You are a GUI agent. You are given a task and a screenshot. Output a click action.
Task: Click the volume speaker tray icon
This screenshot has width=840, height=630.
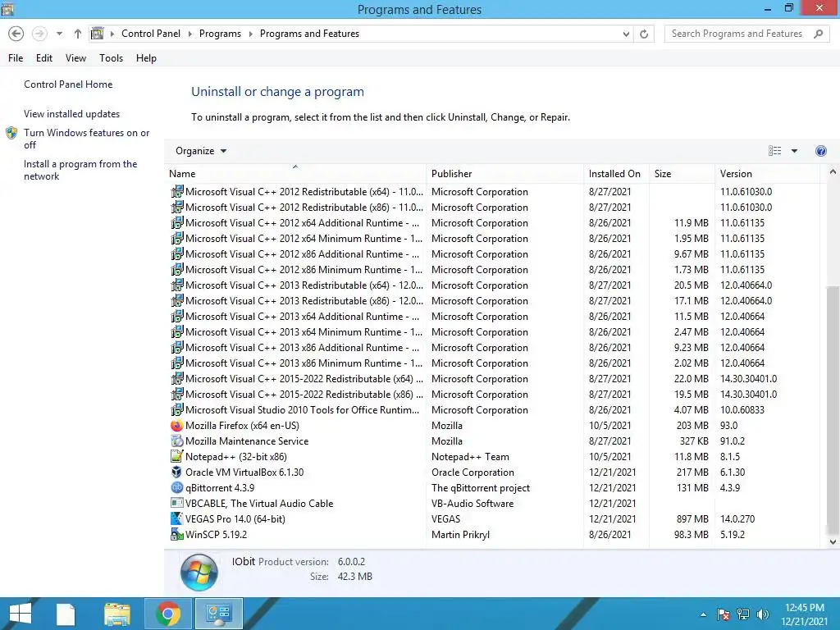point(763,614)
